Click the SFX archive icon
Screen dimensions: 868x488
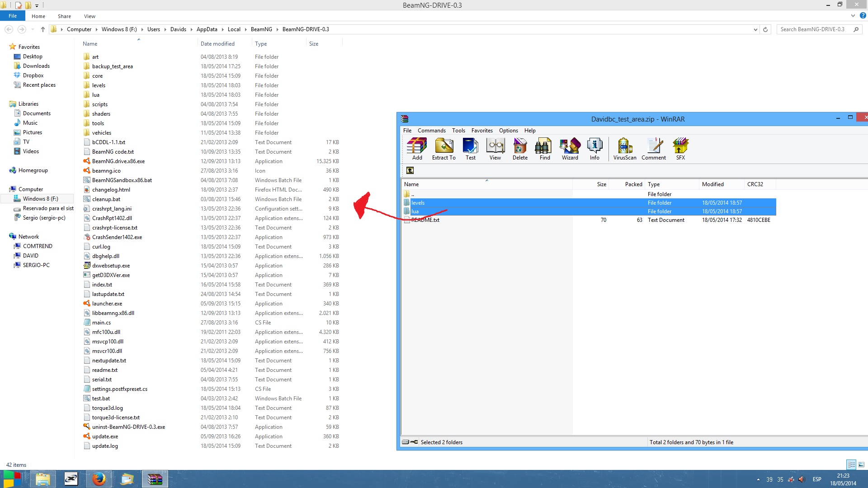[x=680, y=149]
